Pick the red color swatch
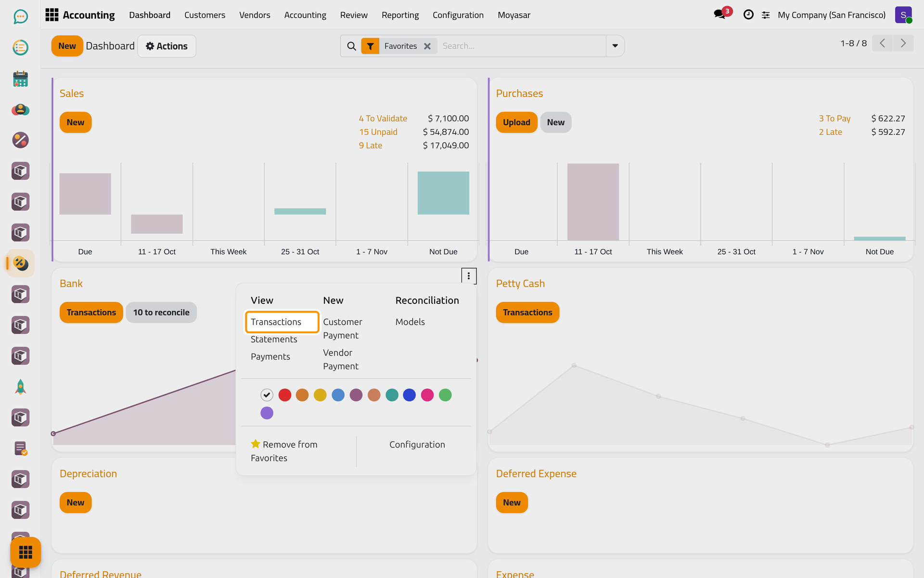924x578 pixels. click(285, 395)
